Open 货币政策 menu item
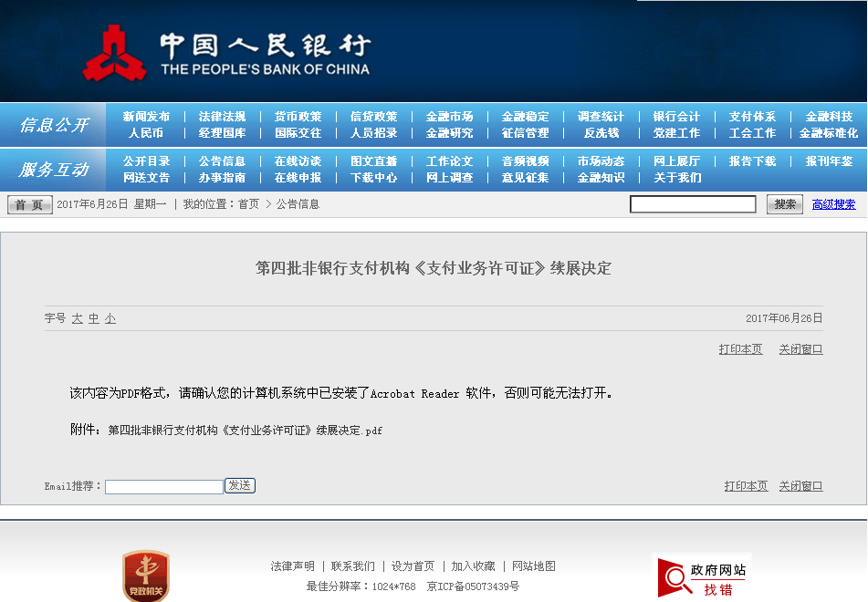Viewport: 868px width, 602px height. click(298, 117)
